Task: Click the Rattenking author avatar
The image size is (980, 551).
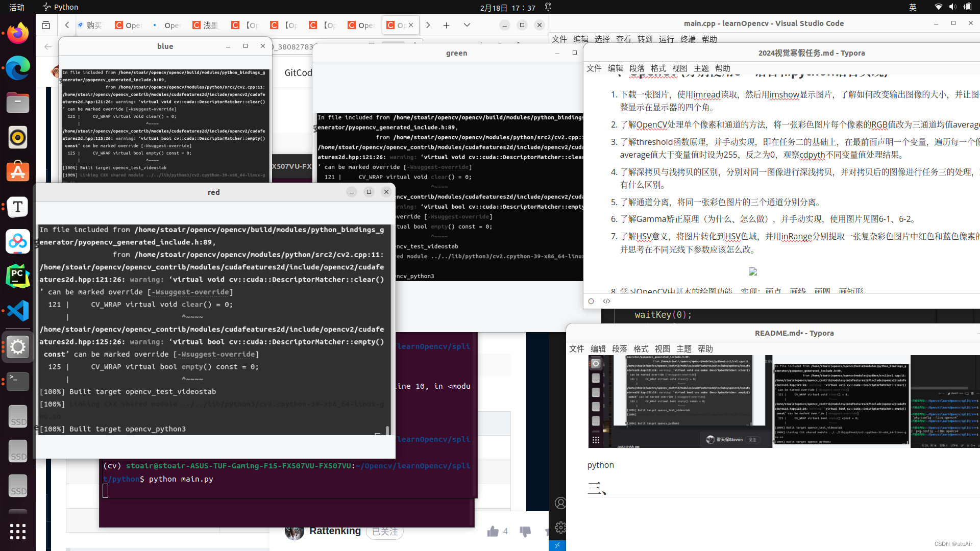Action: pyautogui.click(x=295, y=531)
